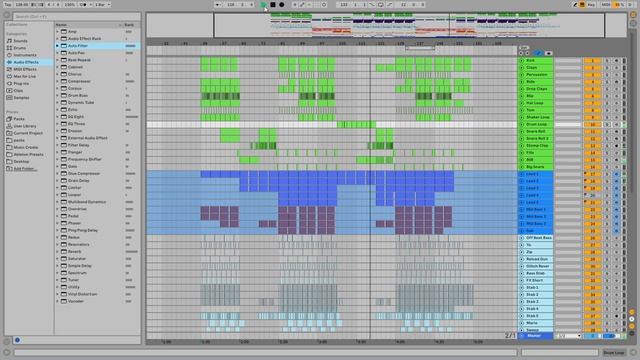Expand the EQ Eight device presets
This screenshot has width=640, height=360.
coord(58,117)
